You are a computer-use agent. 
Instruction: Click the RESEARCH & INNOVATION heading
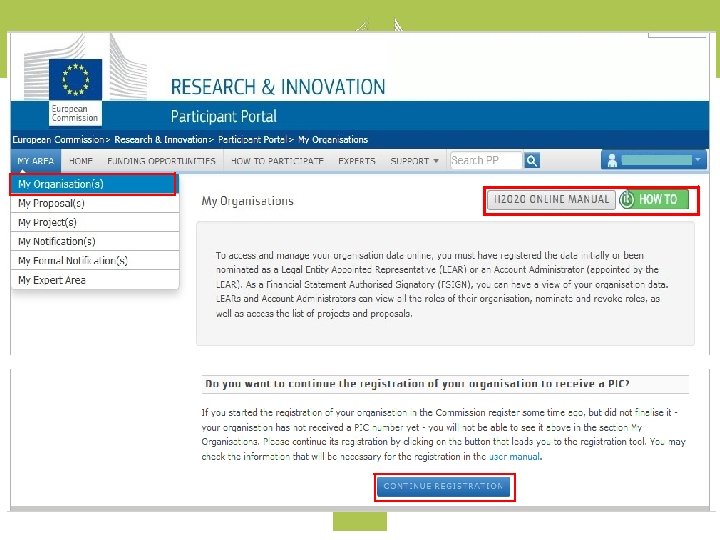pos(278,87)
